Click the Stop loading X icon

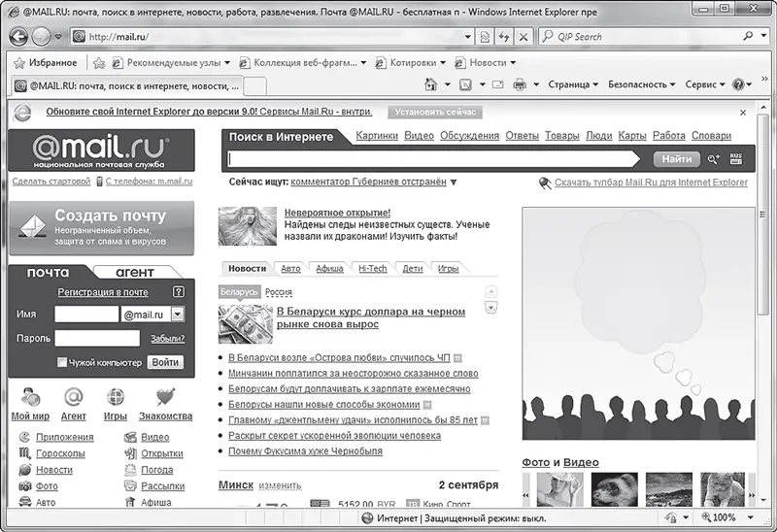(524, 37)
